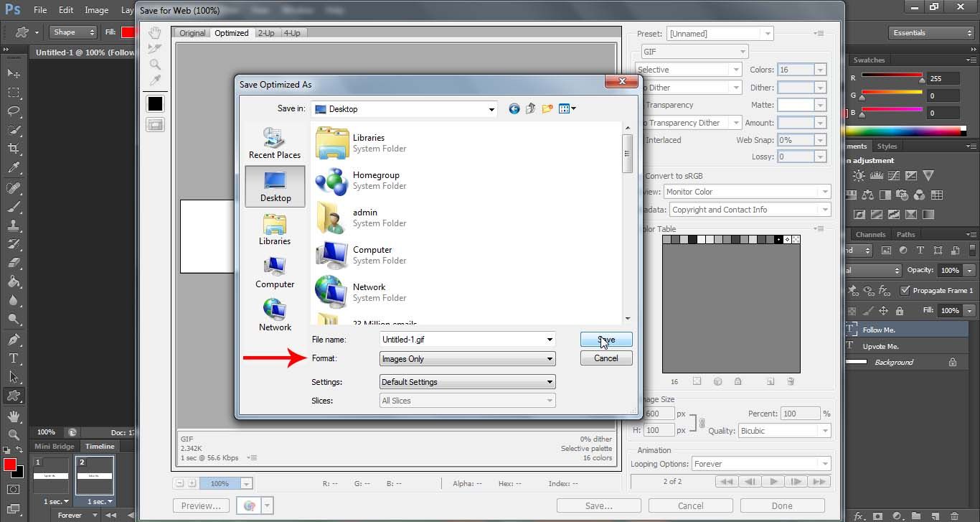Select the Lasso tool
This screenshot has width=980, height=522.
(x=14, y=111)
